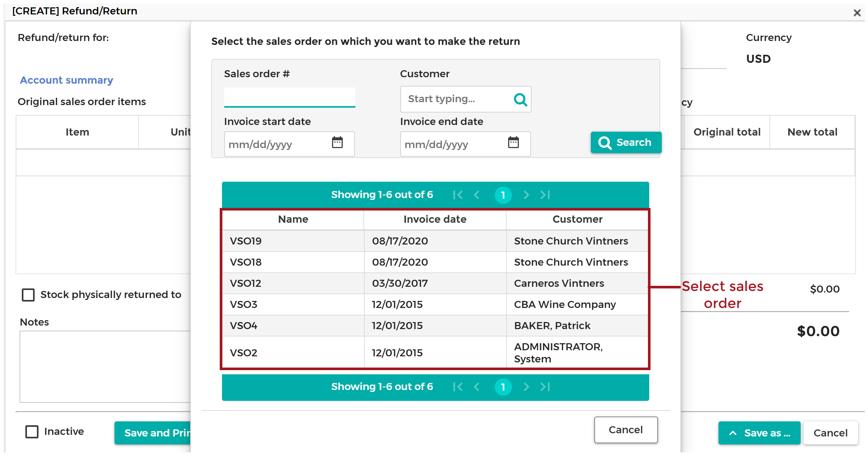The image size is (868, 456).
Task: Click inside the Notes text area
Action: (x=105, y=367)
